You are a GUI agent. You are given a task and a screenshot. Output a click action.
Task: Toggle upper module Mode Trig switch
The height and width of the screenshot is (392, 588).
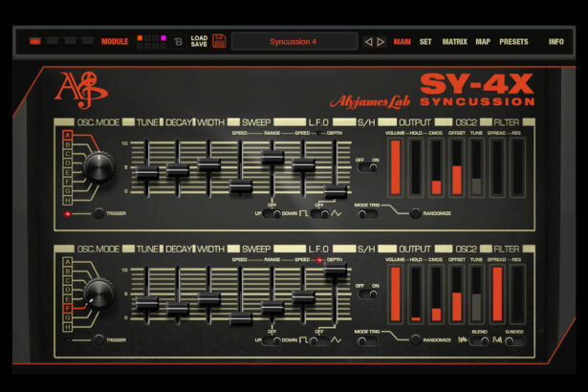(367, 214)
